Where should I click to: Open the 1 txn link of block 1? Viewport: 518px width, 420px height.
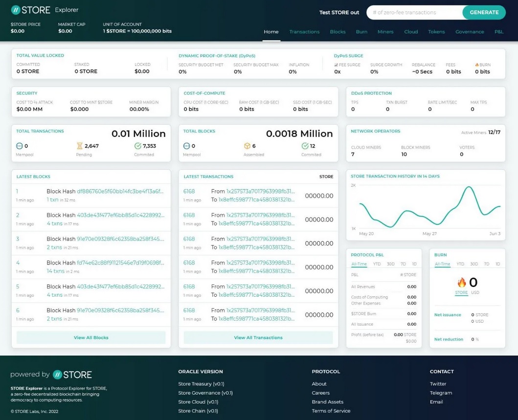pyautogui.click(x=52, y=200)
